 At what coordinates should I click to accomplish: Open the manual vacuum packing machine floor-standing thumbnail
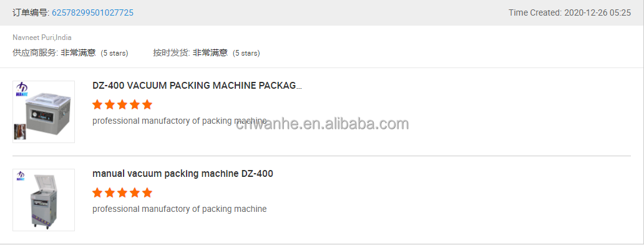click(44, 200)
